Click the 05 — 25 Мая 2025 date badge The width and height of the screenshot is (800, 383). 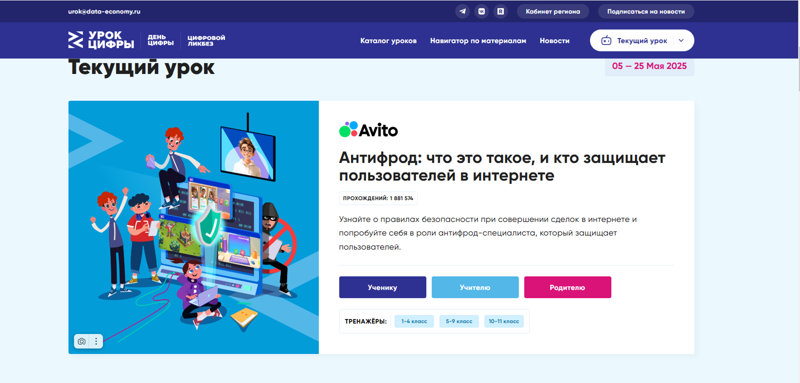click(649, 66)
